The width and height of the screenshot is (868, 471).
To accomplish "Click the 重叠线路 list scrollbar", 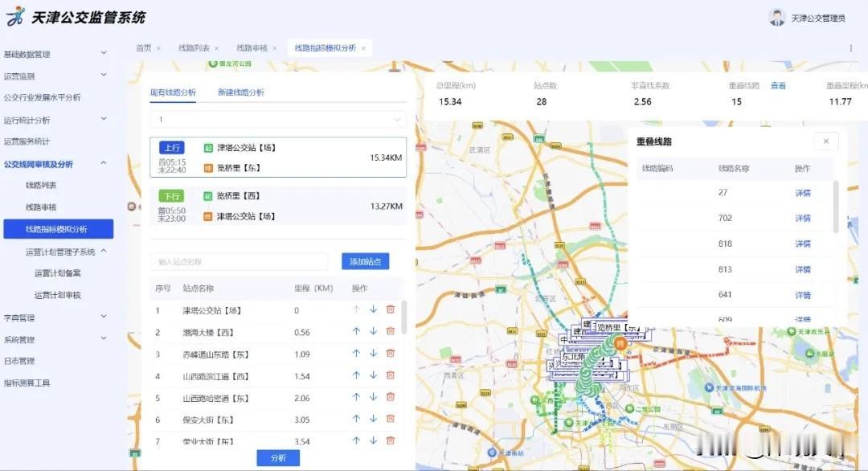I will pyautogui.click(x=835, y=206).
